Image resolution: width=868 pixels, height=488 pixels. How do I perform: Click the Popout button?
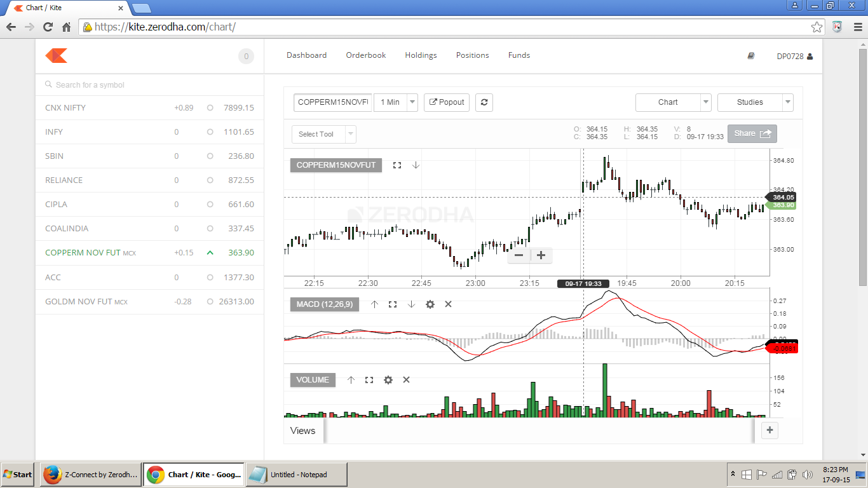coord(447,102)
